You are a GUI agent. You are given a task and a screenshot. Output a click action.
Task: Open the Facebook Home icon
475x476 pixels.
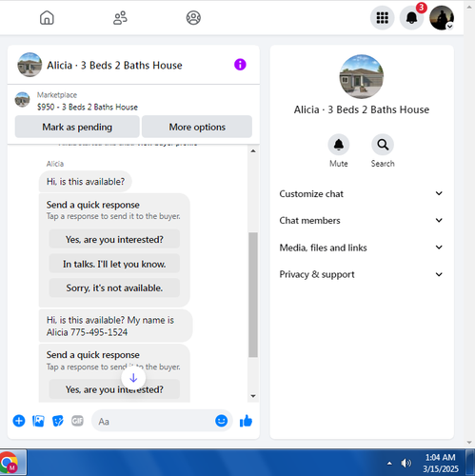tap(47, 18)
